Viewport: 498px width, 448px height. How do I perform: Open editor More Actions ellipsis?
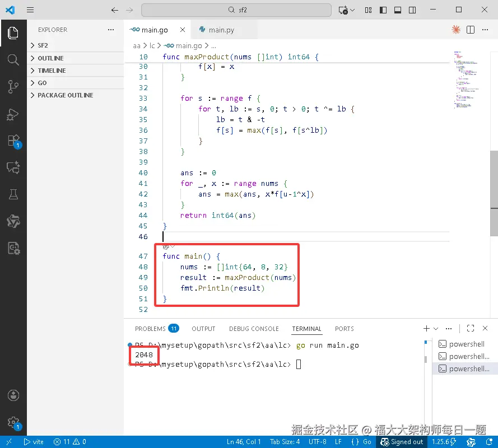(485, 30)
